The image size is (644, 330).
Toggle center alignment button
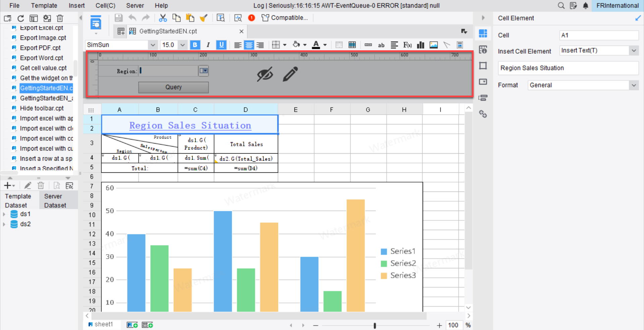(249, 45)
